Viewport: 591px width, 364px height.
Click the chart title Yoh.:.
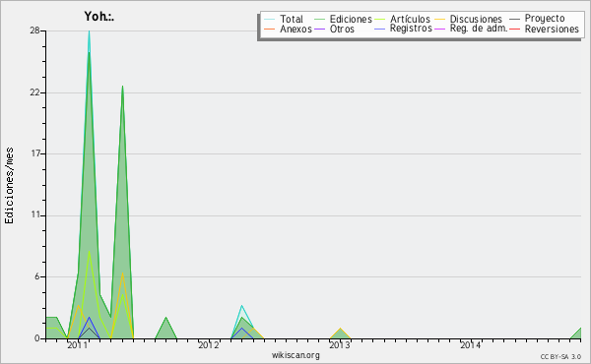tap(98, 16)
